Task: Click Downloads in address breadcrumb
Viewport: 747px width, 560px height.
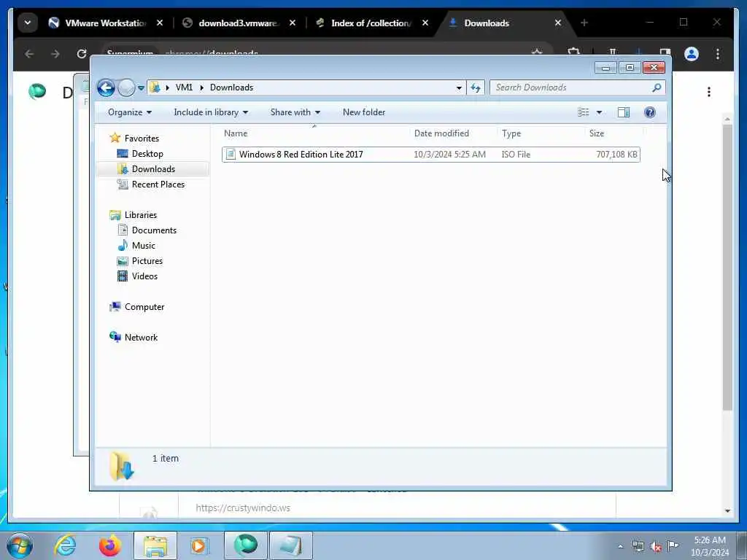Action: pyautogui.click(x=231, y=87)
